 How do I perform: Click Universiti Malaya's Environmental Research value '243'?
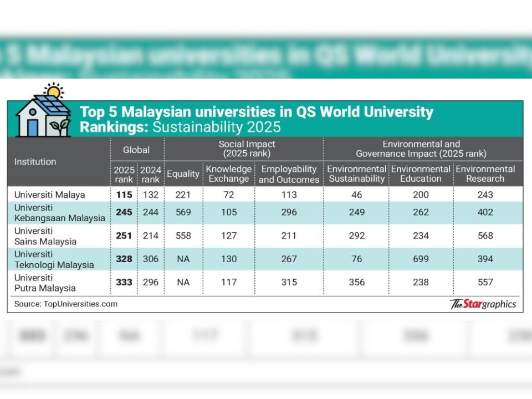[485, 195]
